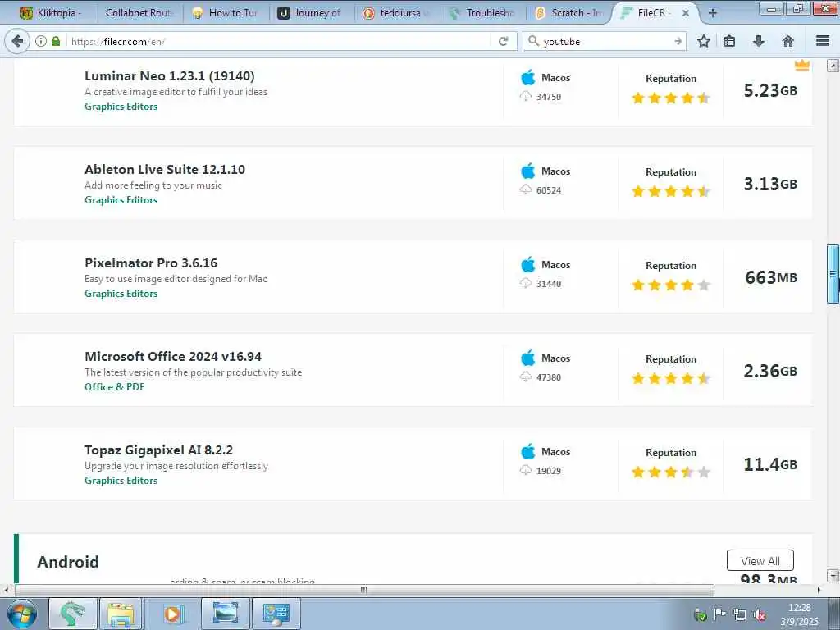
Task: Click the site information icon in address bar
Action: click(x=41, y=41)
